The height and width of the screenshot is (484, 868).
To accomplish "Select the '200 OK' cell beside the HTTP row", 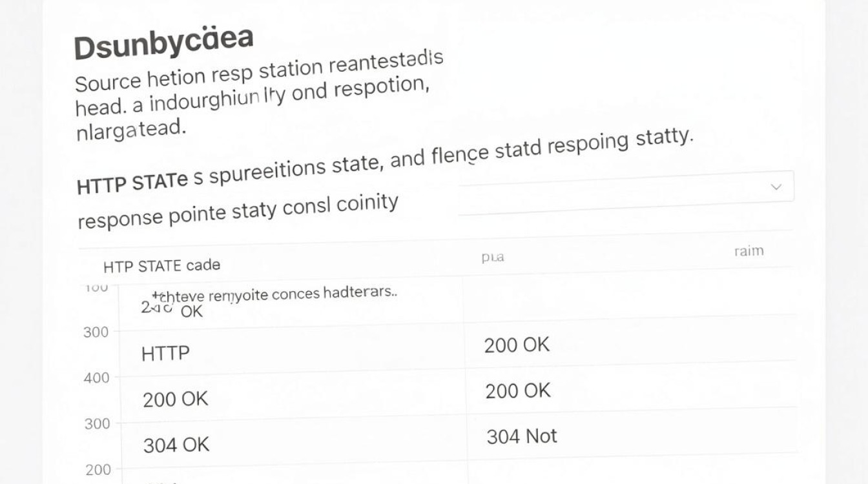I will (x=517, y=345).
